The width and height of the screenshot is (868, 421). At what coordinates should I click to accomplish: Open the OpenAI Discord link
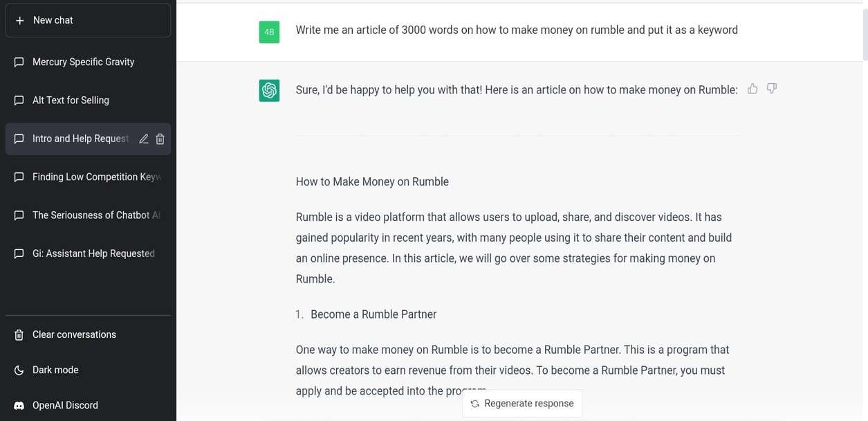[88, 405]
